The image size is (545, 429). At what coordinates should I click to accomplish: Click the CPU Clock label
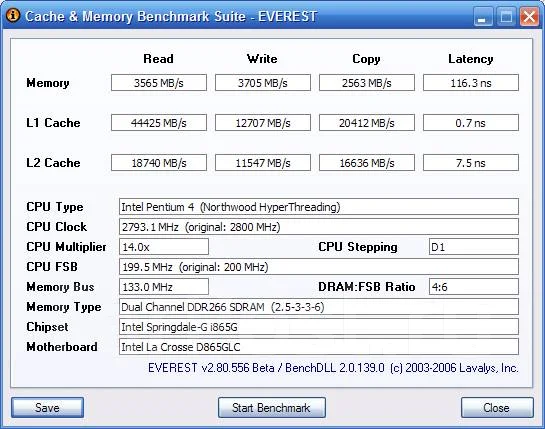(57, 227)
